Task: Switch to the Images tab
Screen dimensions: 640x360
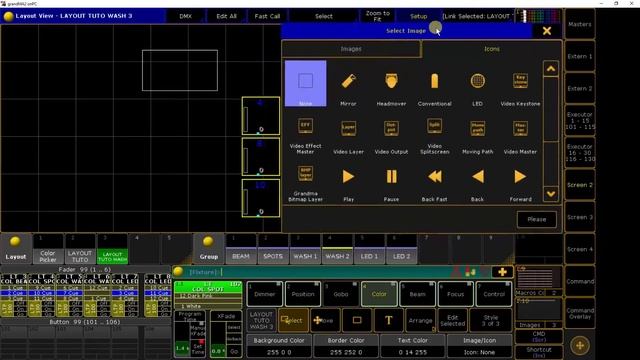Action: pos(351,49)
